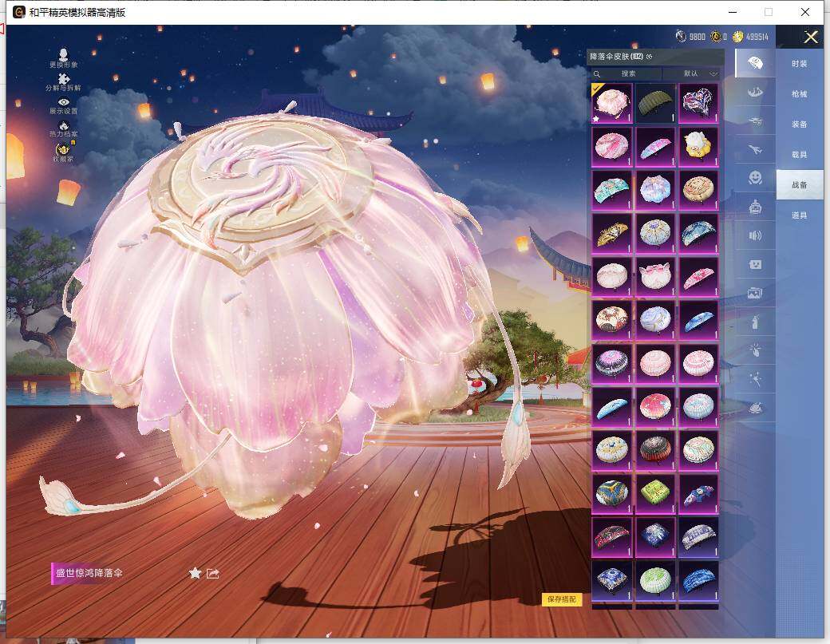
Task: Switch to 时装 tab
Action: 800,64
